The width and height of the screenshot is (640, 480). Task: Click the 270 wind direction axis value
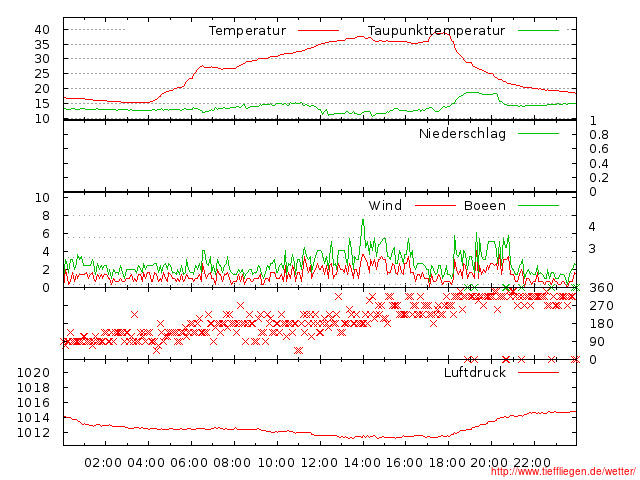pyautogui.click(x=601, y=306)
